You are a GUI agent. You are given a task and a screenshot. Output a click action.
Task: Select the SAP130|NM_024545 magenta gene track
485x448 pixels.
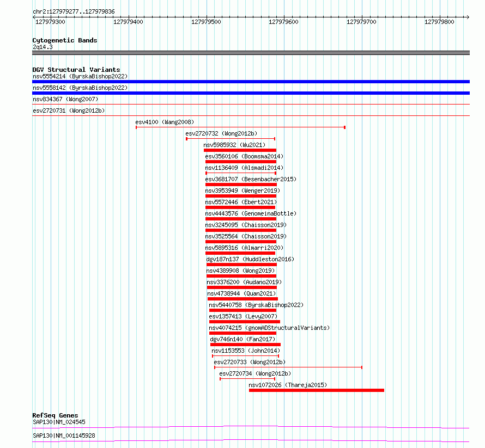click(251, 427)
